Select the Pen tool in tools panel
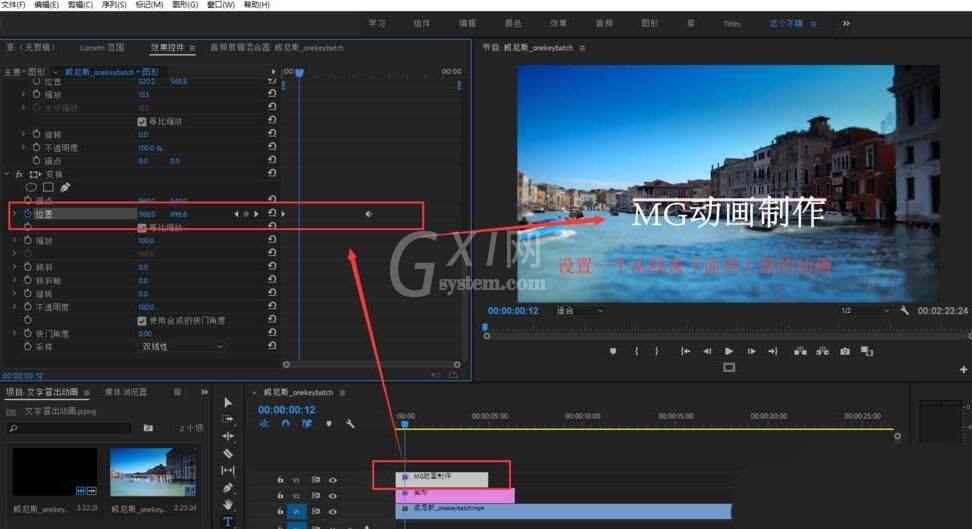Image resolution: width=972 pixels, height=529 pixels. pos(228,487)
